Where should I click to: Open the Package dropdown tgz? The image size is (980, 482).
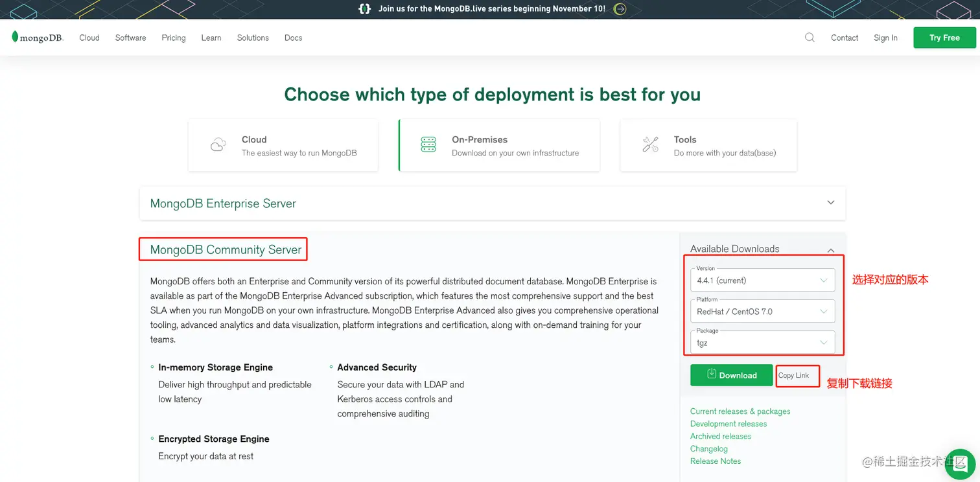pos(762,342)
